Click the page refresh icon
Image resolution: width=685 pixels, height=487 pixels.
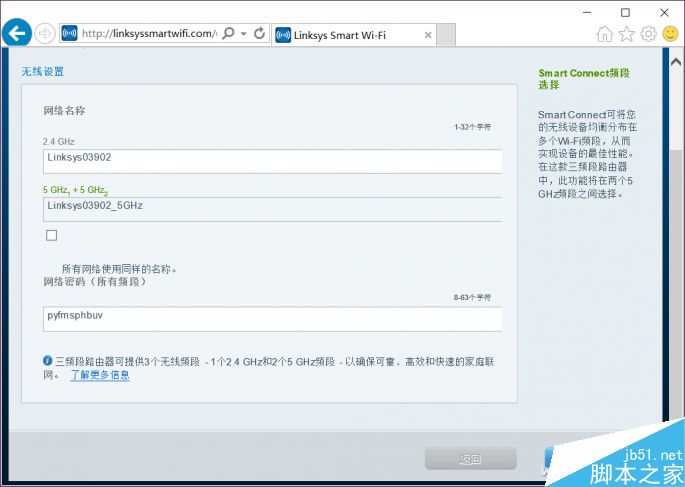pyautogui.click(x=259, y=33)
